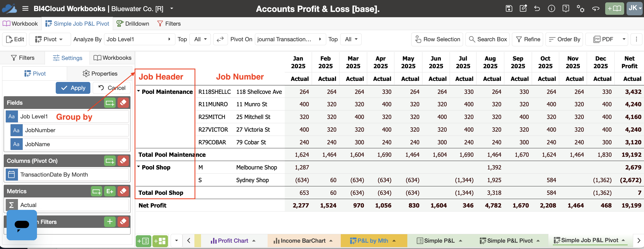The width and height of the screenshot is (644, 249).
Task: Click the save disk icon in header
Action: coord(509,8)
